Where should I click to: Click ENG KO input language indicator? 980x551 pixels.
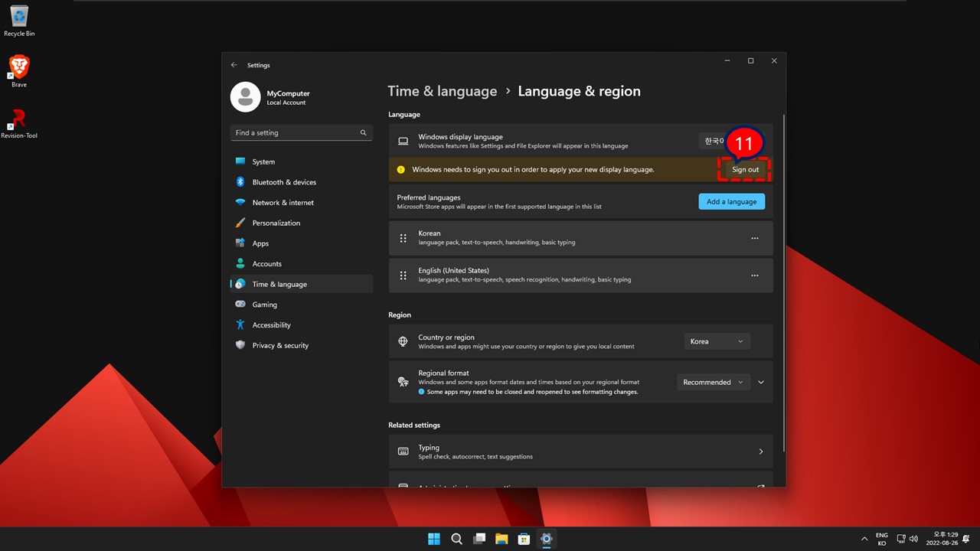pos(882,539)
